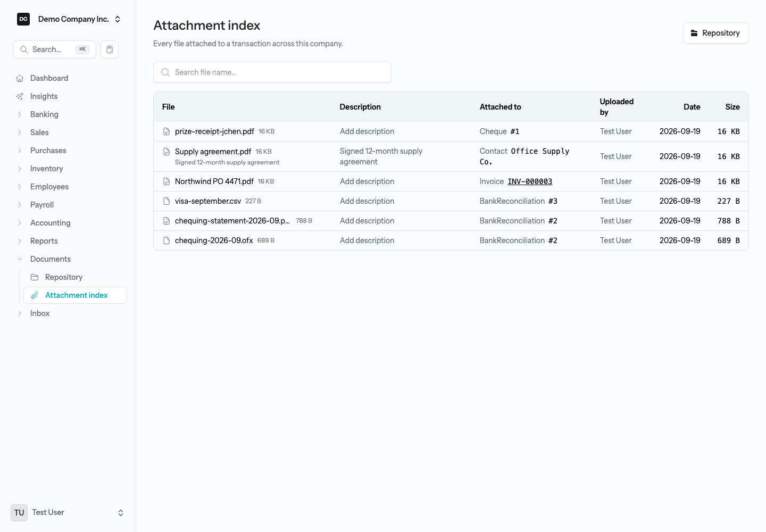Click the Insights sparkle icon

20,96
